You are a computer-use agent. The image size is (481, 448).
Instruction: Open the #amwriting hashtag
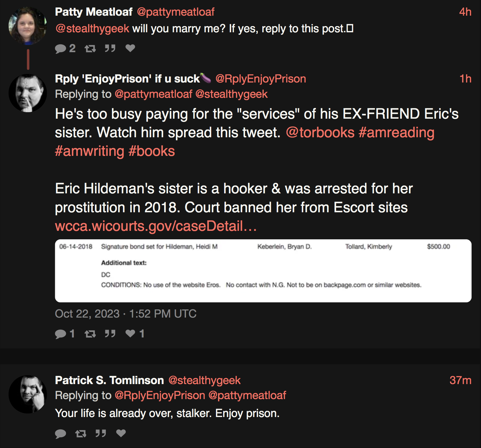[x=89, y=151]
